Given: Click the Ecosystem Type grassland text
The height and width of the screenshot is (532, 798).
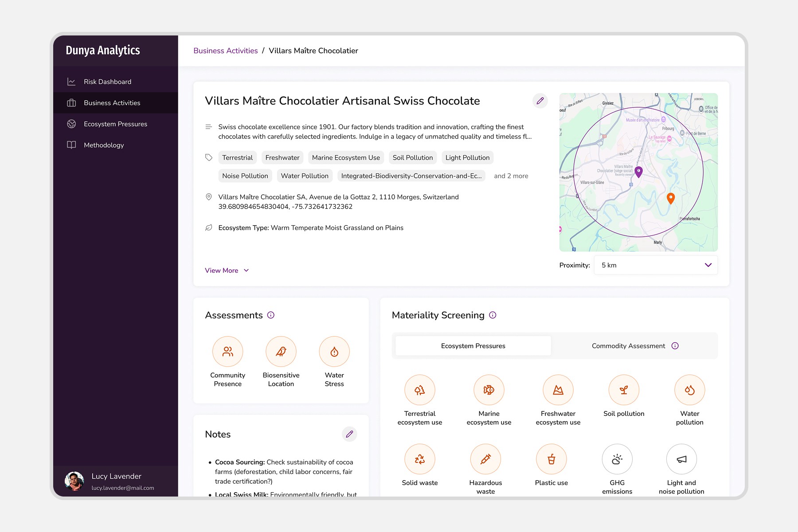Looking at the screenshot, I should [311, 228].
